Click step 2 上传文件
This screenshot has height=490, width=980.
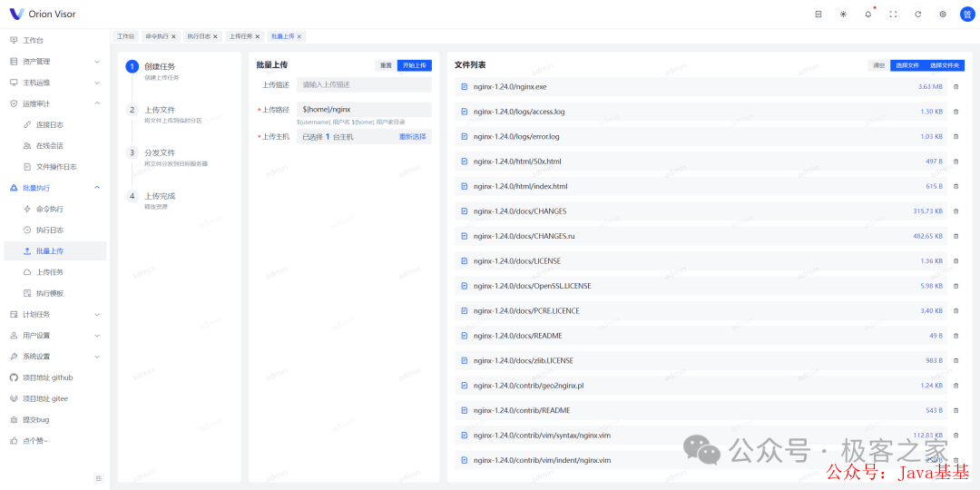point(160,110)
